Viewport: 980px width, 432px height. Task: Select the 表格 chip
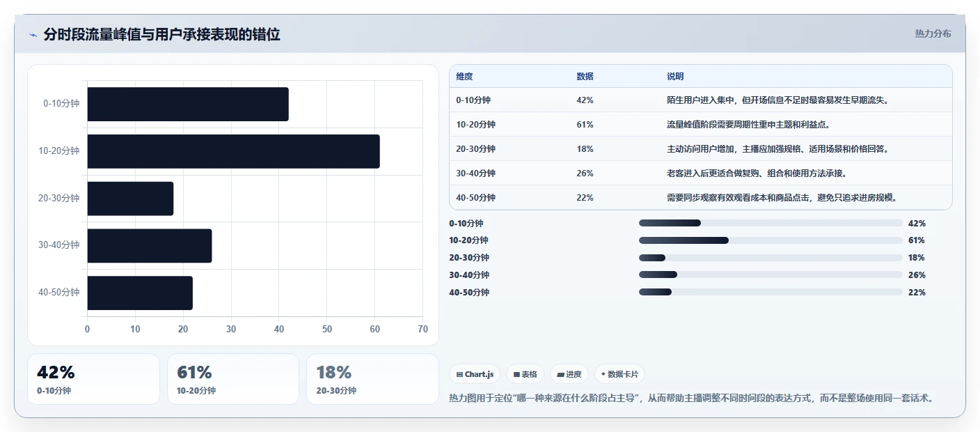[x=525, y=374]
